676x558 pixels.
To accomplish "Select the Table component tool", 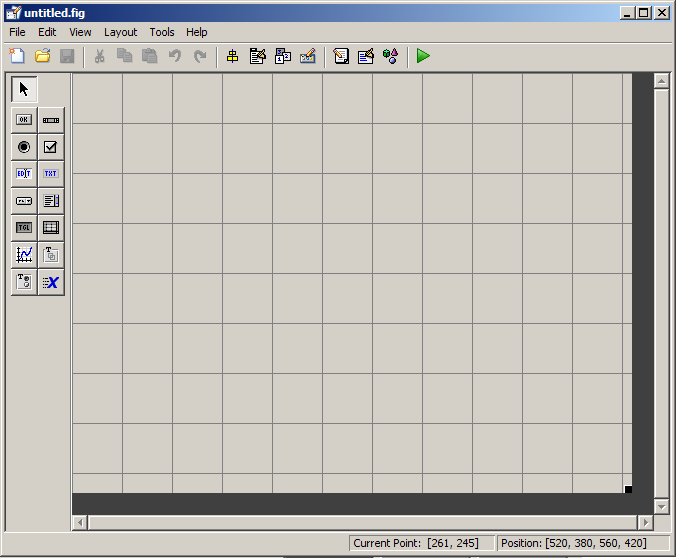I will pyautogui.click(x=51, y=228).
